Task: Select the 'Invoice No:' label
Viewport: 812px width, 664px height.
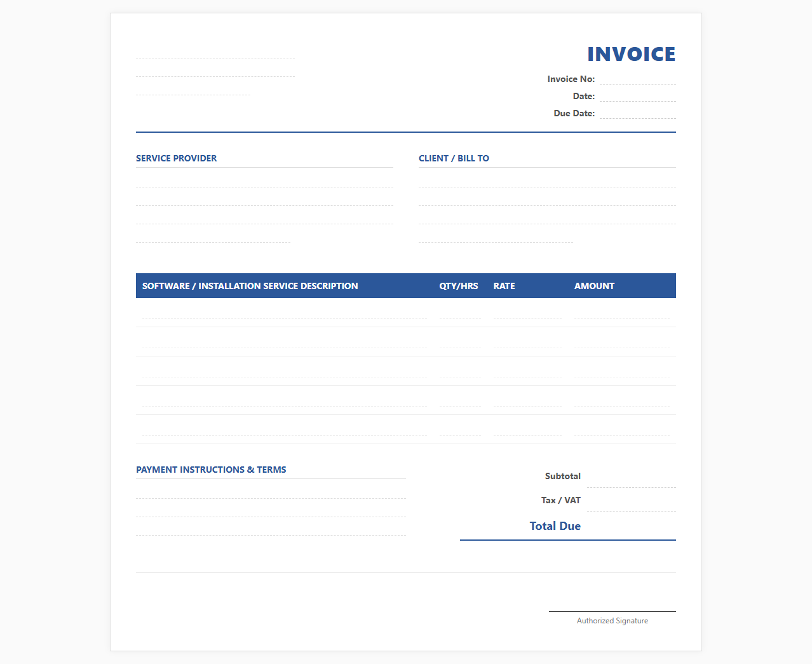Action: [571, 79]
